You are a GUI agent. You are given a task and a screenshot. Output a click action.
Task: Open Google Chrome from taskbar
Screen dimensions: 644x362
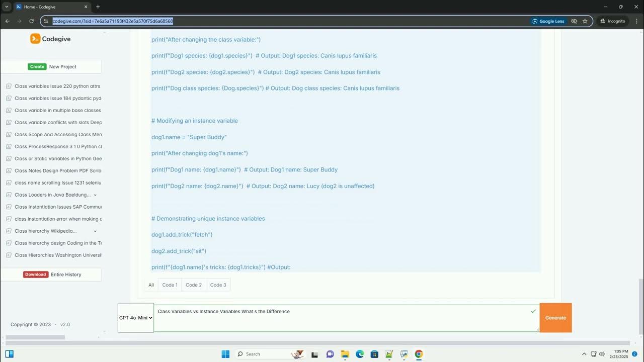[419, 354]
